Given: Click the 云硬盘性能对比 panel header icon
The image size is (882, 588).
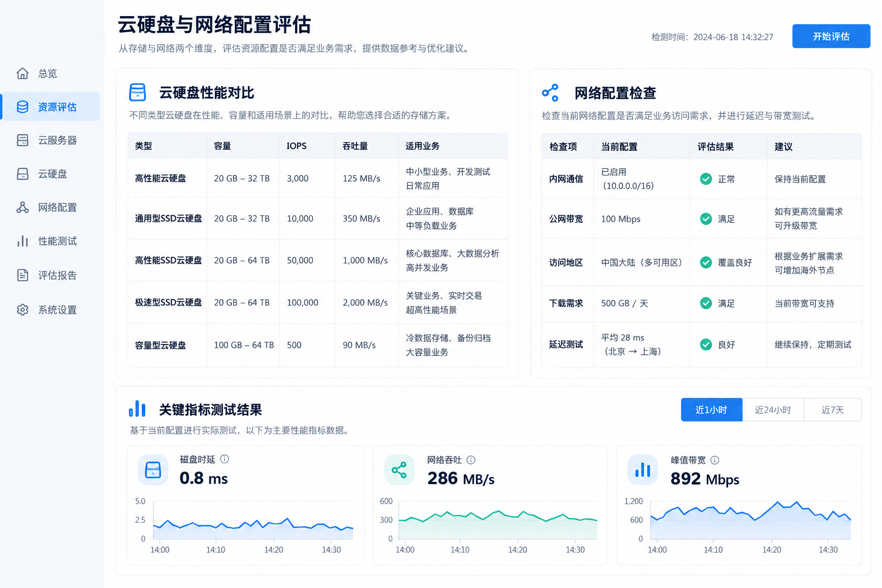Looking at the screenshot, I should [138, 92].
